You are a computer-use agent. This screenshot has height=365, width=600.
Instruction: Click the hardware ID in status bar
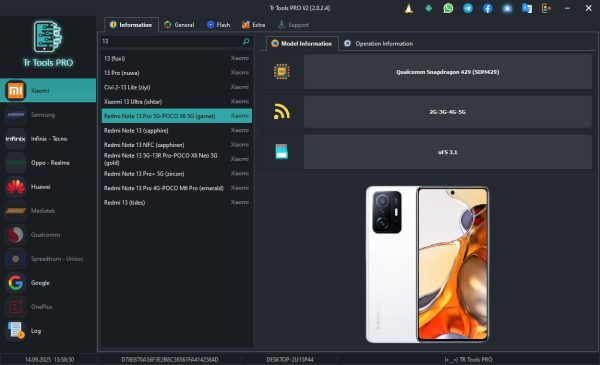[170, 360]
